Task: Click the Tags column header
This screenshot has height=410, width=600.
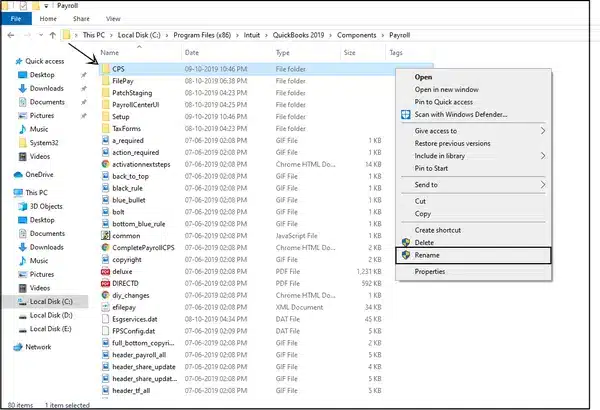Action: pos(396,53)
